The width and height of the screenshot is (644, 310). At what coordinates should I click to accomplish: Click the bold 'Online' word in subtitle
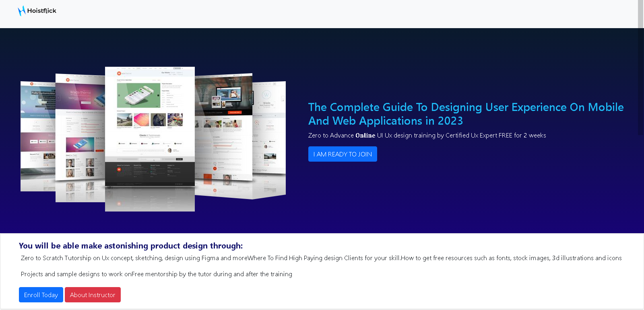point(365,135)
